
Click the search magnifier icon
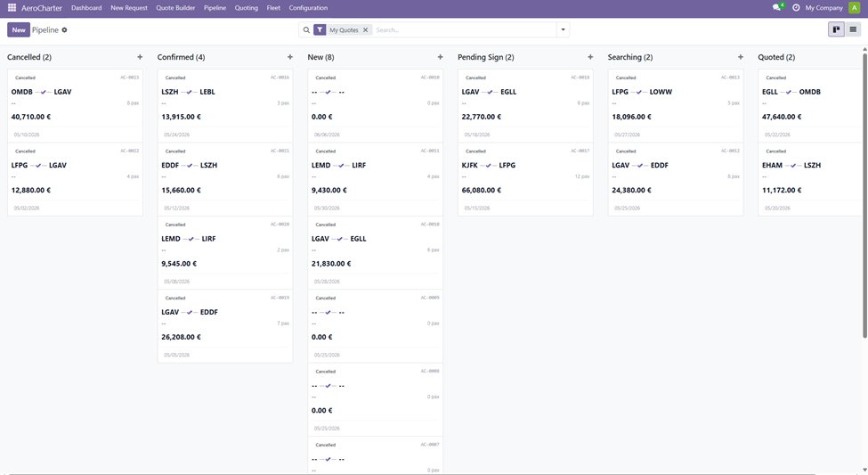[306, 30]
